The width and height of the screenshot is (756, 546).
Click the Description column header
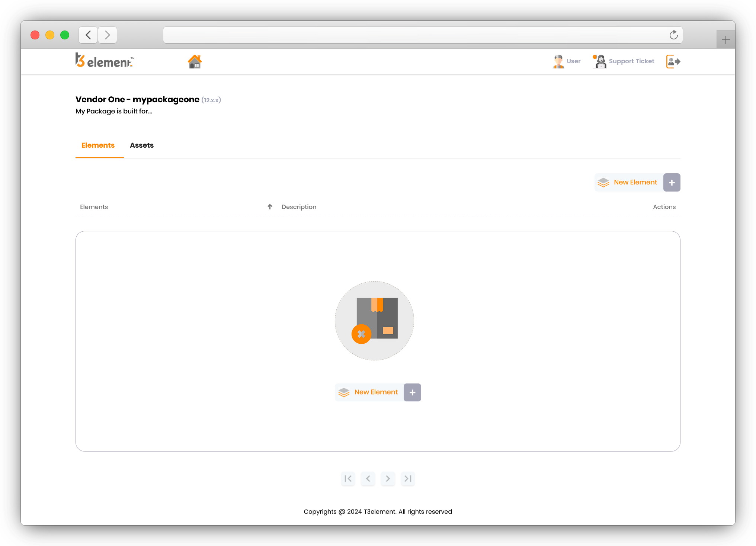click(299, 207)
